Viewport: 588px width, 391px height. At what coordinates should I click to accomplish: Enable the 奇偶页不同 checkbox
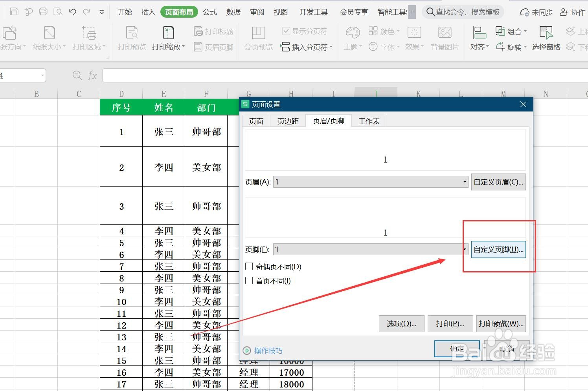(249, 266)
